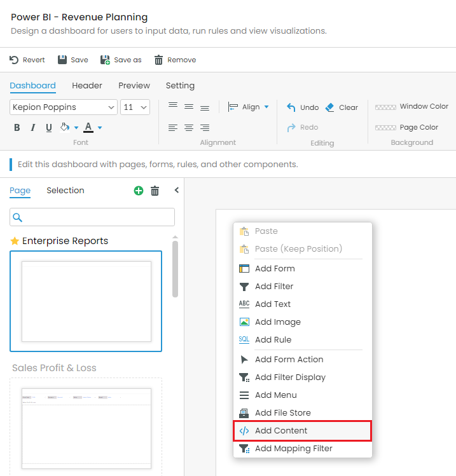Toggle italic formatting
456x476 pixels.
tap(33, 128)
